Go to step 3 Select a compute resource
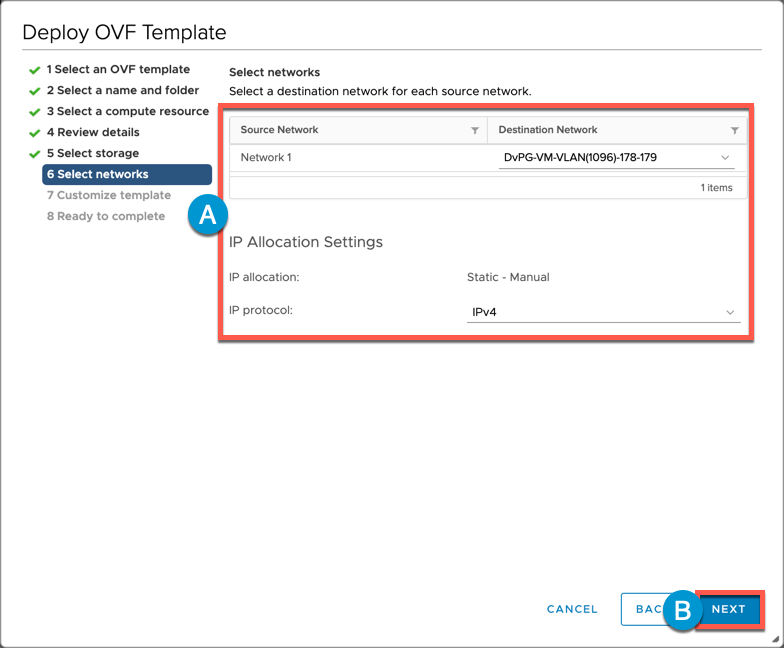 click(128, 112)
